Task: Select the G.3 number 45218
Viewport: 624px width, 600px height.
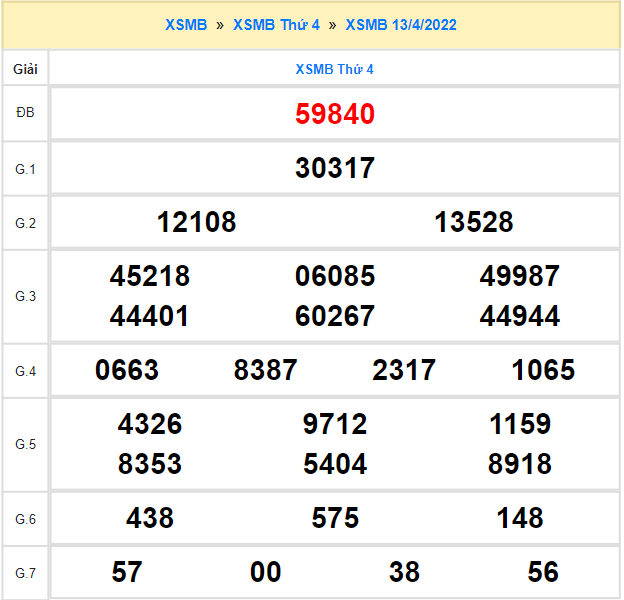Action: [149, 276]
